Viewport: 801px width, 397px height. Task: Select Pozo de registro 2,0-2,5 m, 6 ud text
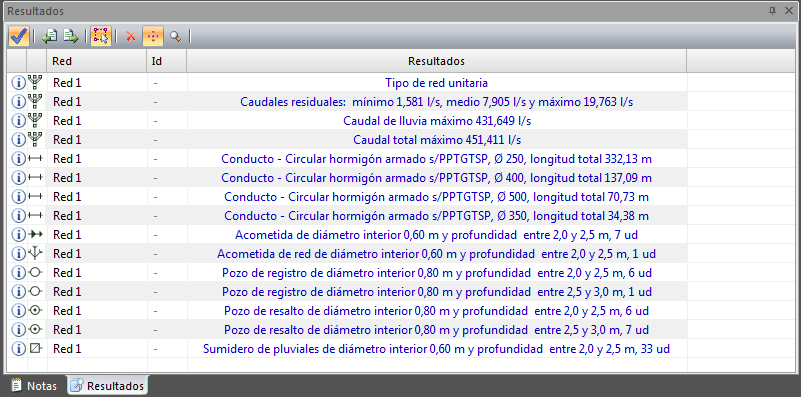pos(436,273)
